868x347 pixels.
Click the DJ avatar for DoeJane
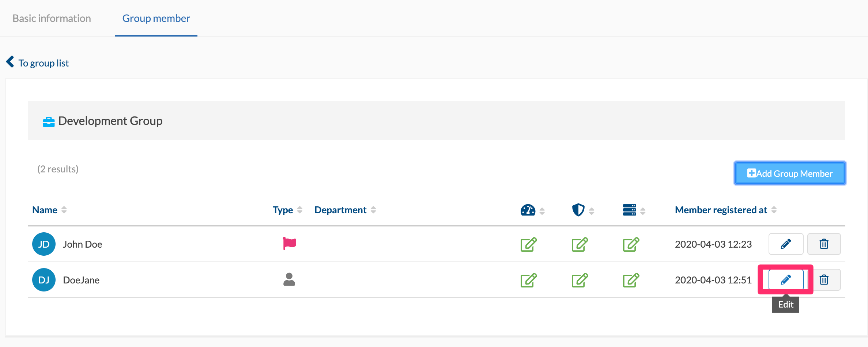pos(44,280)
